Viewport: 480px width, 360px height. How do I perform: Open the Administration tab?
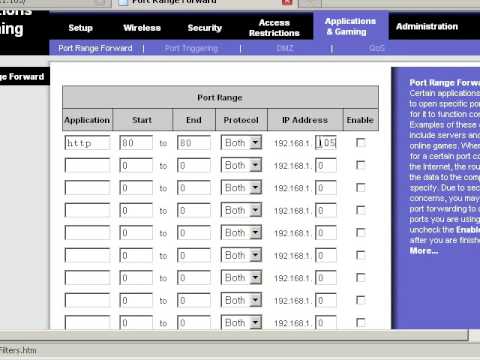(x=427, y=26)
